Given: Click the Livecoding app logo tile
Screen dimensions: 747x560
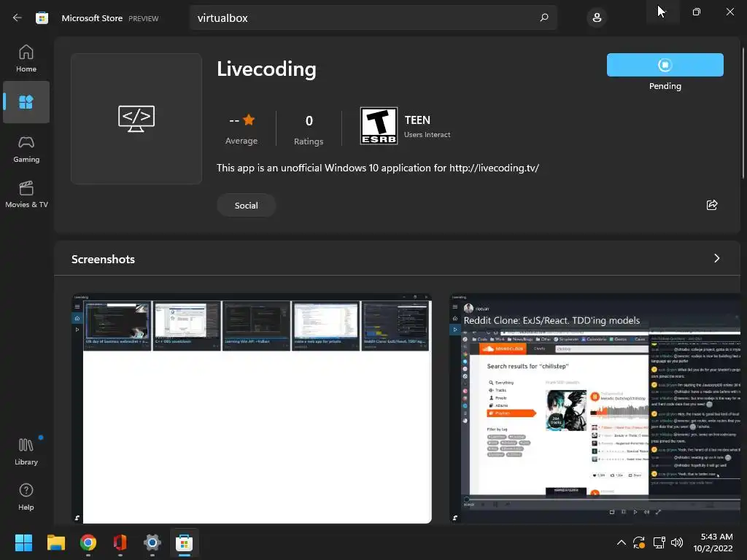Looking at the screenshot, I should 136,119.
